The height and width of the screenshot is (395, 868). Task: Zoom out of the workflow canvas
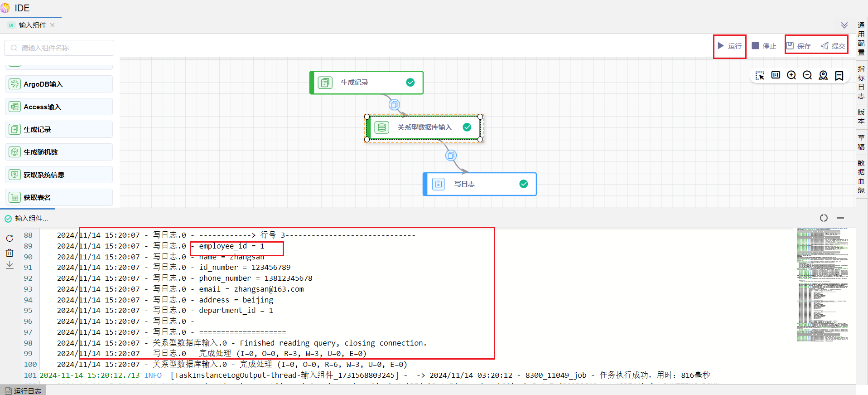(807, 75)
